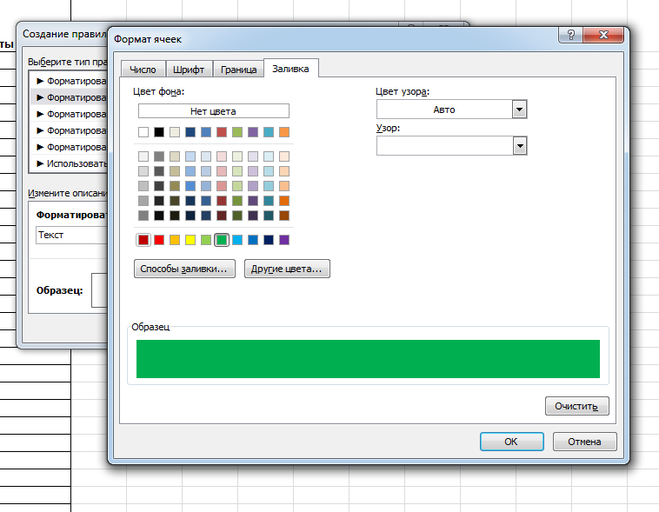Image resolution: width=659 pixels, height=512 pixels.
Task: Pick the black theme color swatch
Action: 159,132
